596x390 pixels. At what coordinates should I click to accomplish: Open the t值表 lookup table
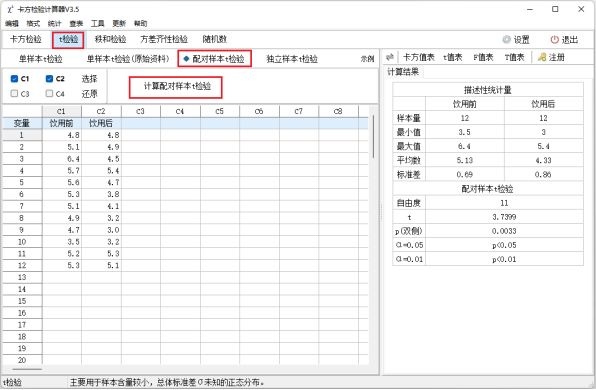click(453, 57)
